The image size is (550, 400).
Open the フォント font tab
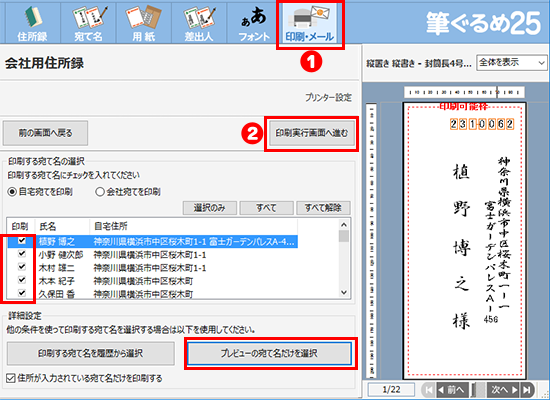tap(254, 23)
